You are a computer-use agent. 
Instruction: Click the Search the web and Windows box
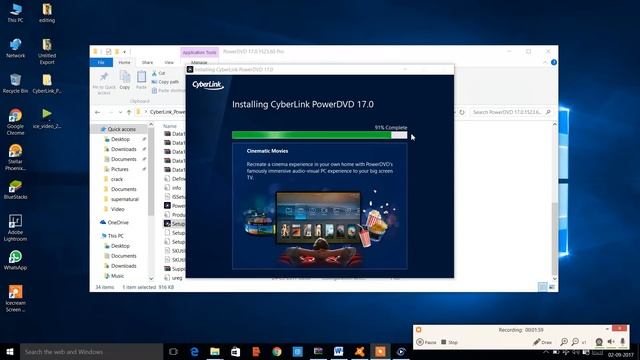point(91,351)
